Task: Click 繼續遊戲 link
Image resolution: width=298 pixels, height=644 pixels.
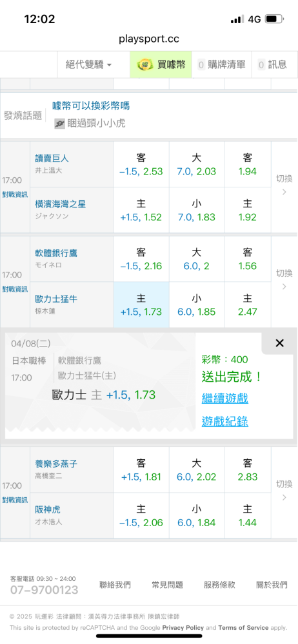Action: tap(225, 398)
